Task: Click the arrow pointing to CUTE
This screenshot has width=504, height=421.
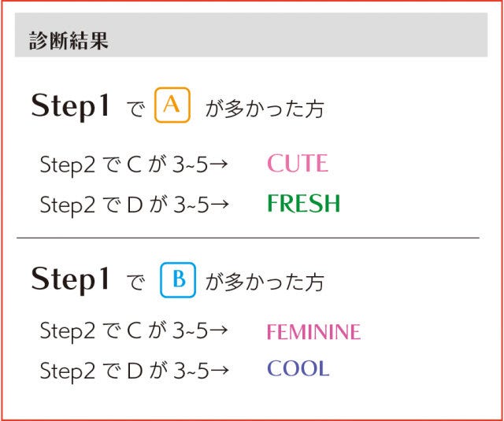Action: tap(220, 164)
